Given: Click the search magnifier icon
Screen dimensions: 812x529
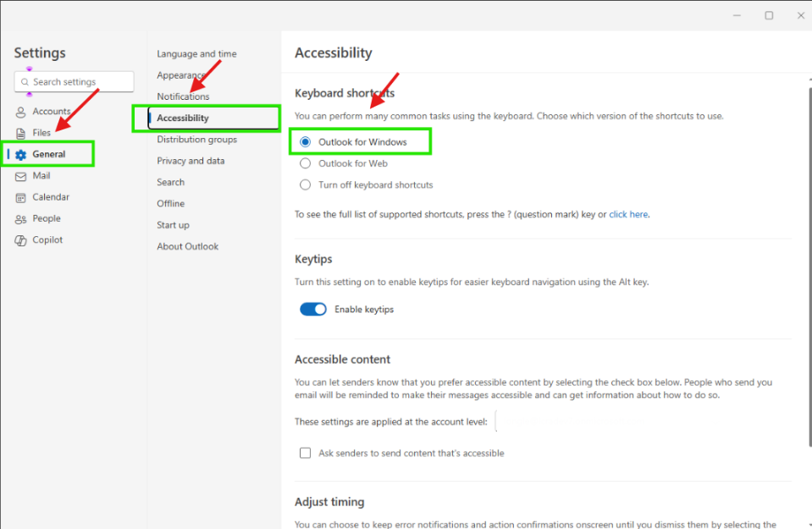Looking at the screenshot, I should click(25, 82).
